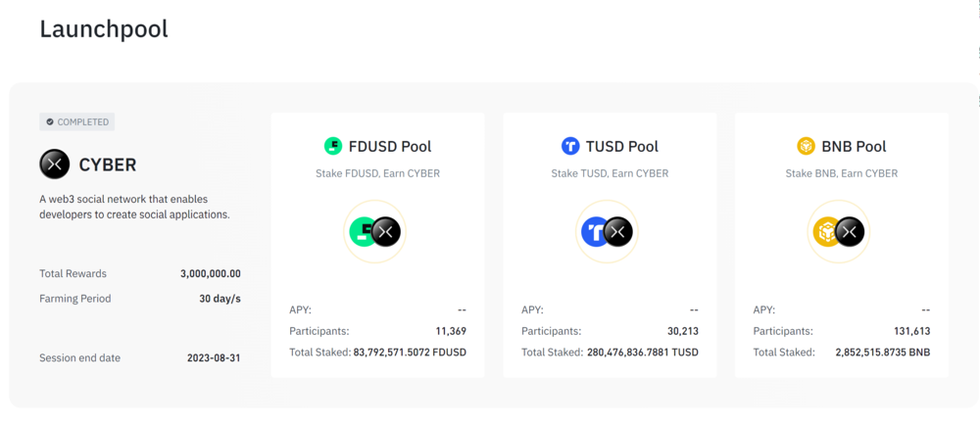The width and height of the screenshot is (980, 425).
Task: Click the checkmark in the COMPLETED badge
Action: [x=50, y=122]
